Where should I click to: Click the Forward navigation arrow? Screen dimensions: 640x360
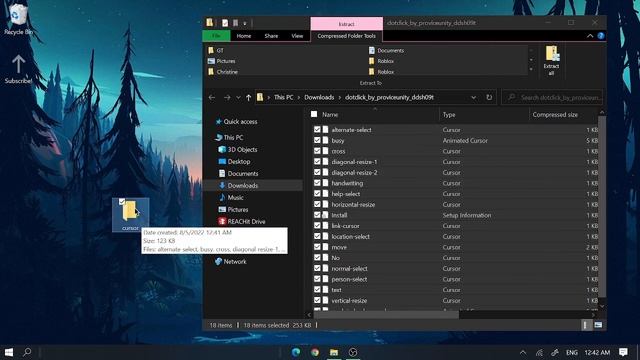tap(227, 98)
